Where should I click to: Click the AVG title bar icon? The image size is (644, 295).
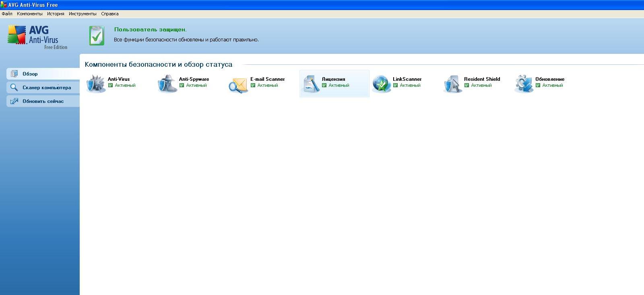point(4,5)
